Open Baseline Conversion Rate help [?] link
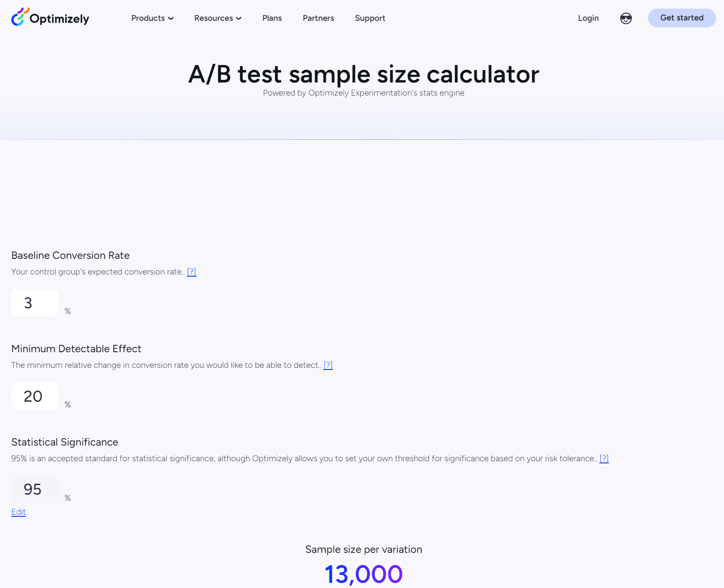 (x=192, y=272)
